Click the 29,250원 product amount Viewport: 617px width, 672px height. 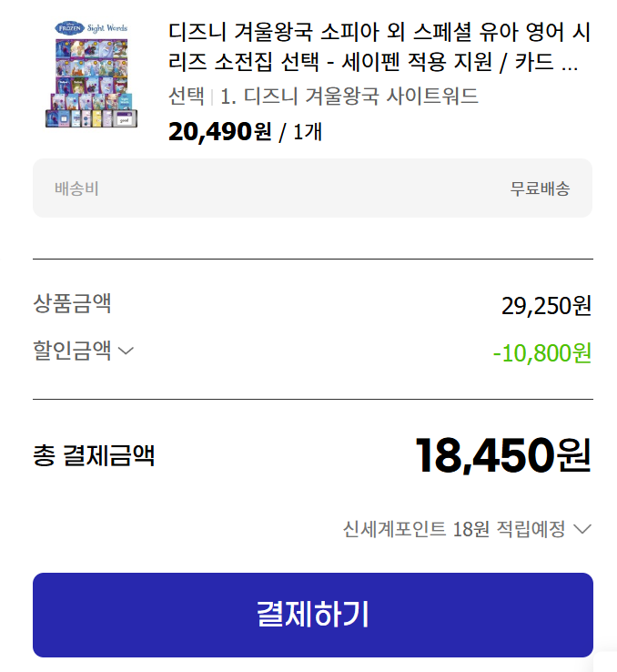546,306
